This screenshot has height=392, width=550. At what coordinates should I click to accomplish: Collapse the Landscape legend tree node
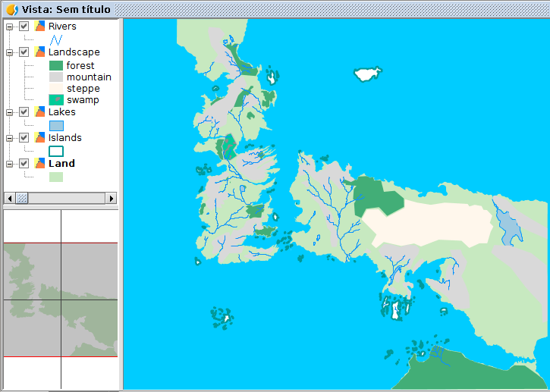coord(9,52)
